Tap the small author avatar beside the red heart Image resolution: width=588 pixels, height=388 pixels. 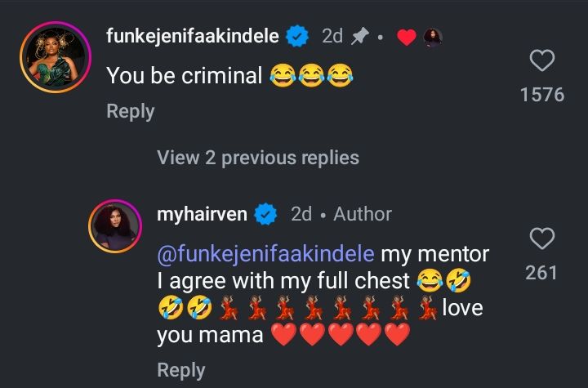[433, 37]
